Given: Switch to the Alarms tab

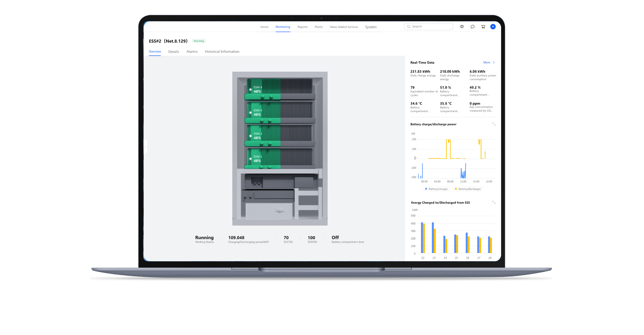Looking at the screenshot, I should pyautogui.click(x=192, y=51).
